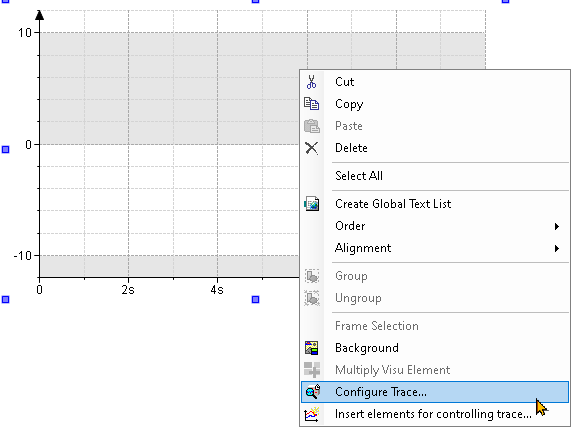The image size is (577, 444).
Task: Click the Create Global Text List icon
Action: coord(311,204)
